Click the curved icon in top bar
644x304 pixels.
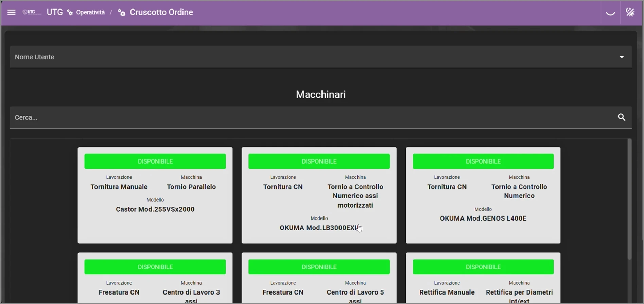click(610, 13)
